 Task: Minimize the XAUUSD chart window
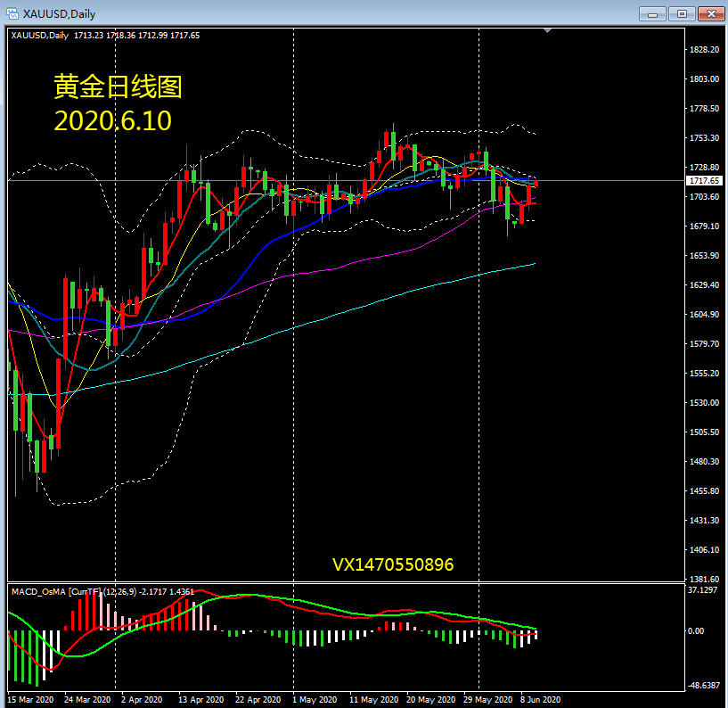coord(653,13)
